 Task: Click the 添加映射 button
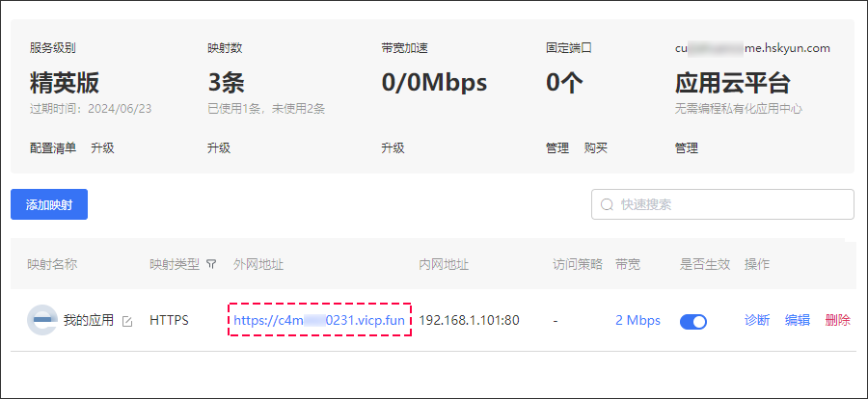coord(49,204)
